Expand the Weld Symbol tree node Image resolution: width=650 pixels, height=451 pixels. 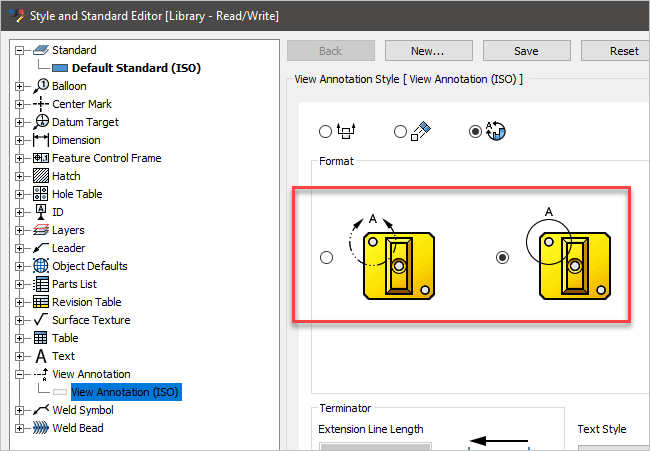click(19, 410)
